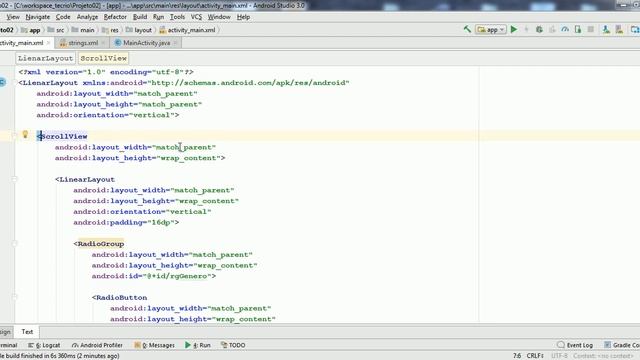Viewport: 640px width, 360px height.
Task: Click the run coverage icon beside Debug
Action: point(552,29)
